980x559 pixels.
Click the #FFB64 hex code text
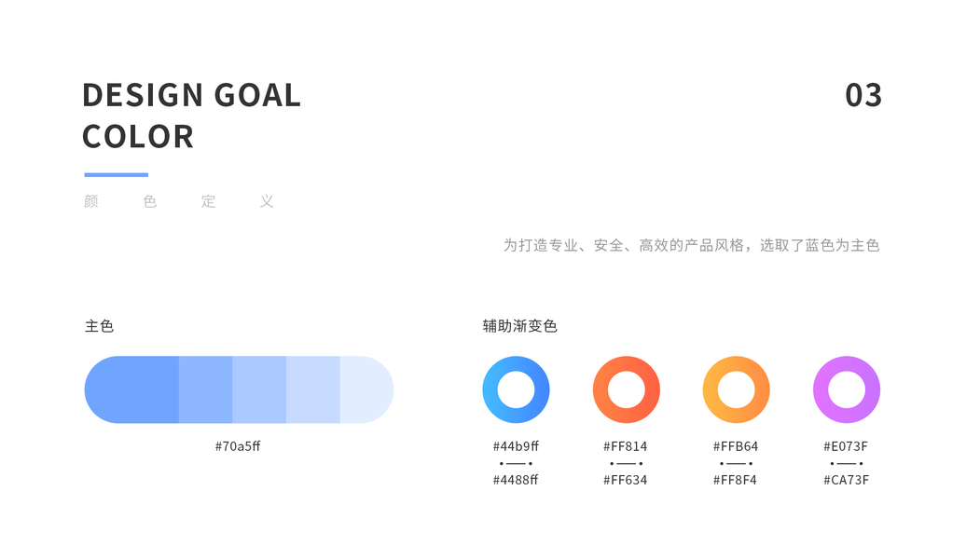736,446
